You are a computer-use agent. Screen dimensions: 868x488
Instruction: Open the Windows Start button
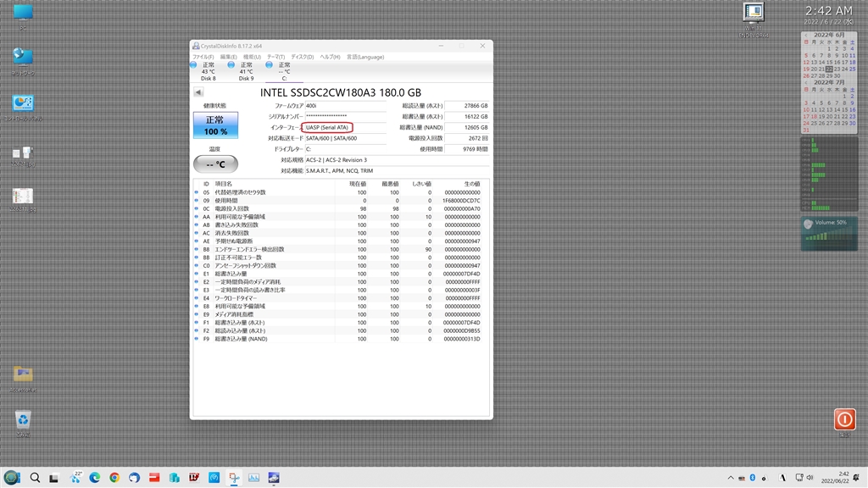[x=12, y=478]
